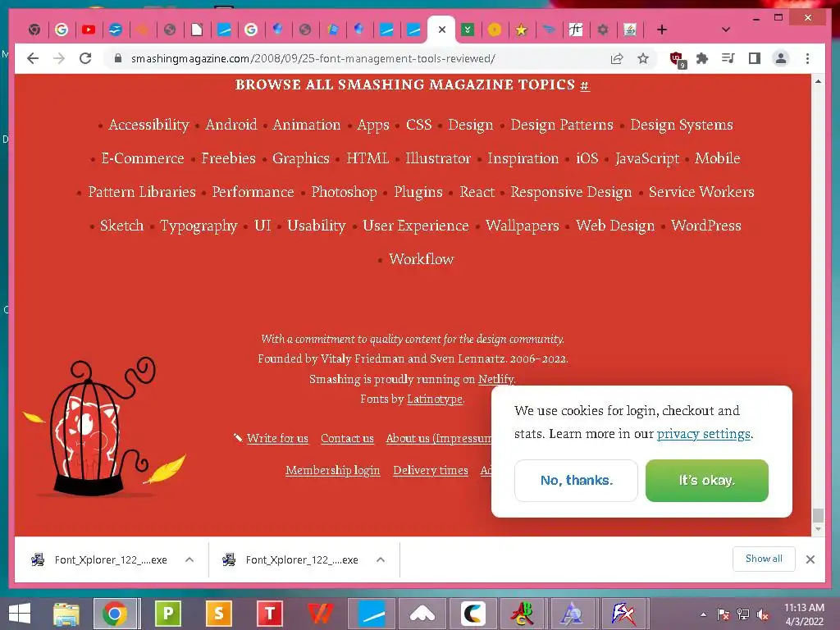
Task: Bookmark this page with the star icon
Action: click(x=643, y=58)
